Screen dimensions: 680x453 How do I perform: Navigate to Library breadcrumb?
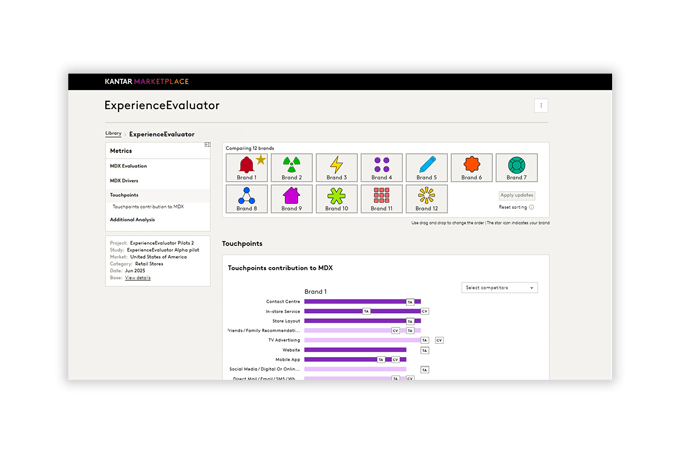click(113, 133)
